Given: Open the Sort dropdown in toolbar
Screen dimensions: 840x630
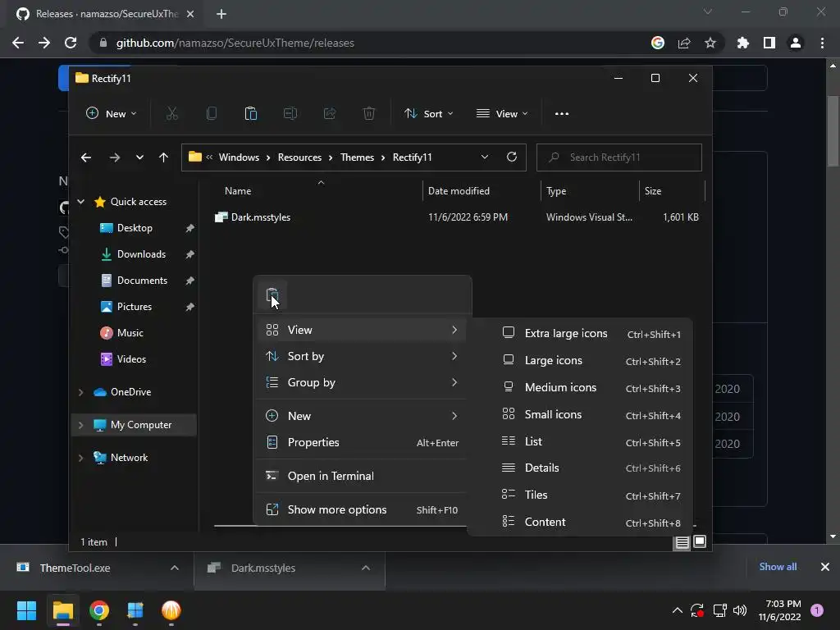Looking at the screenshot, I should point(428,113).
